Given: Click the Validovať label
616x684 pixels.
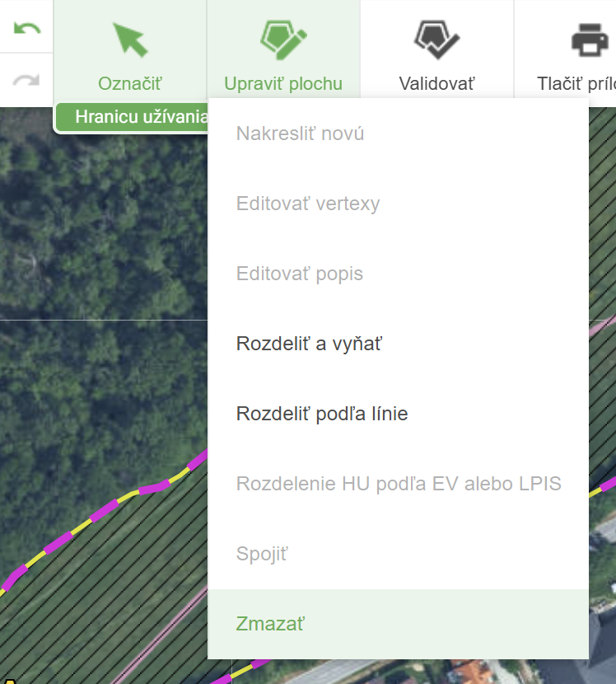Looking at the screenshot, I should tap(436, 84).
